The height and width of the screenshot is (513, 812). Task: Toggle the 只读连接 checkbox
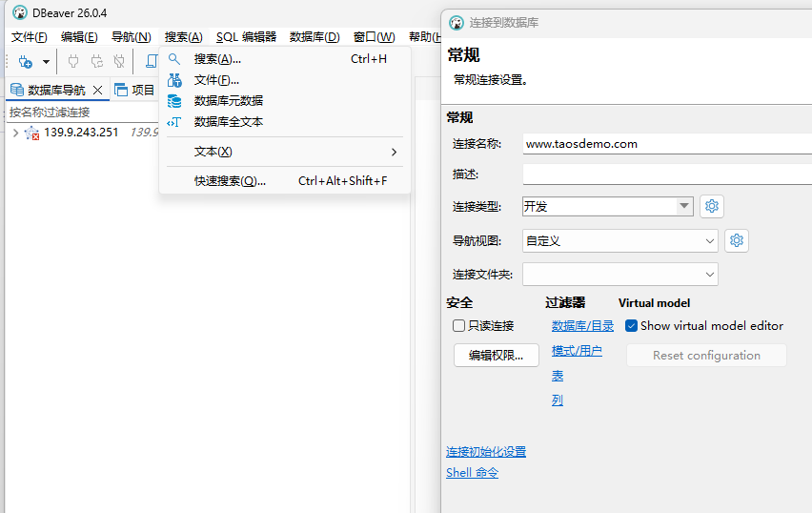click(x=458, y=325)
